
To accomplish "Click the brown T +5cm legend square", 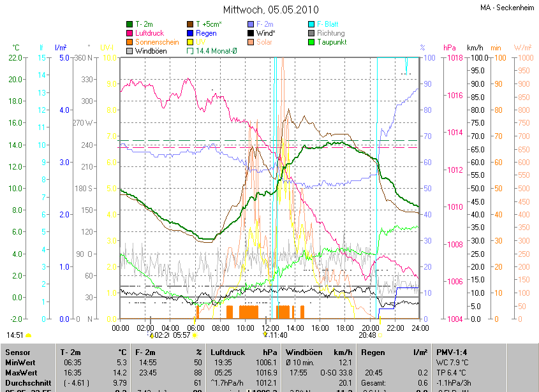I will click(190, 24).
